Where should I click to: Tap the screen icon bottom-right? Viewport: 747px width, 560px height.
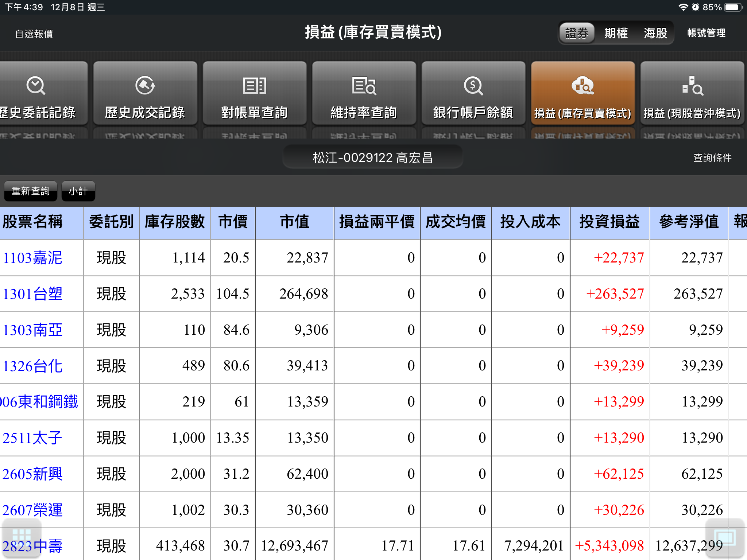pyautogui.click(x=724, y=537)
